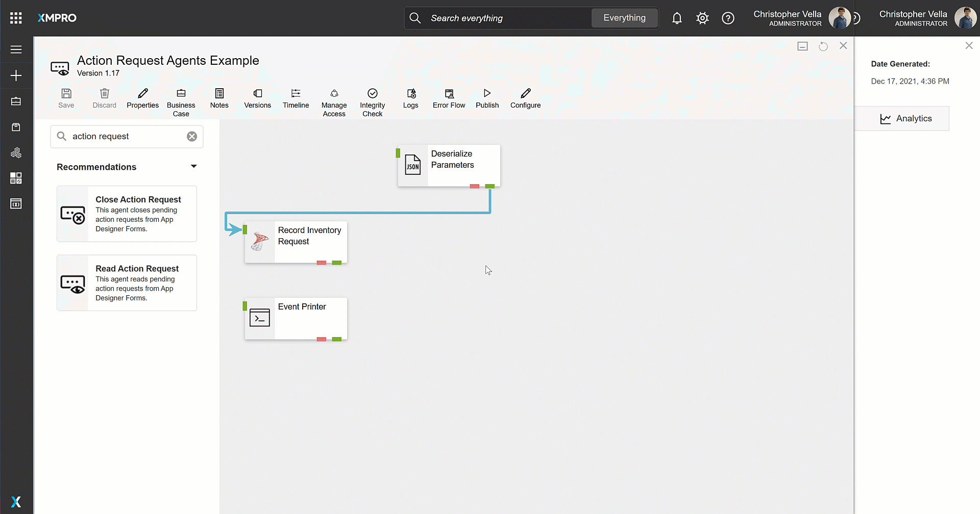Viewport: 980px width, 514px height.
Task: Open the Versions list
Action: 257,99
